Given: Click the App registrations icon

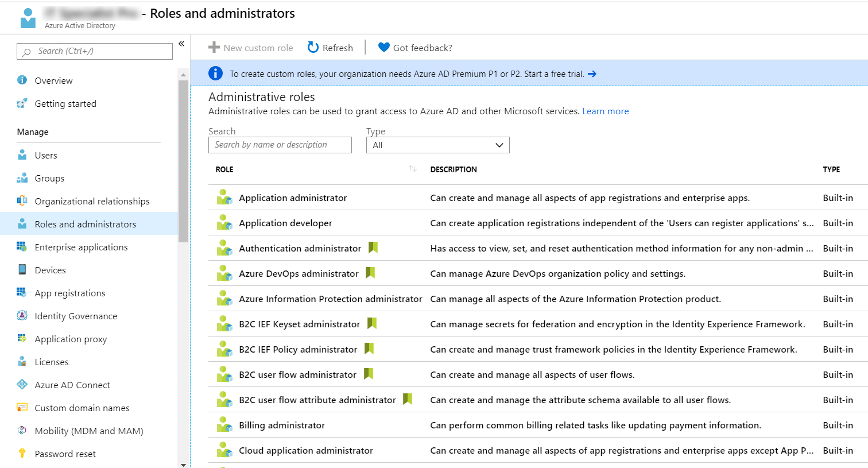Looking at the screenshot, I should (22, 292).
